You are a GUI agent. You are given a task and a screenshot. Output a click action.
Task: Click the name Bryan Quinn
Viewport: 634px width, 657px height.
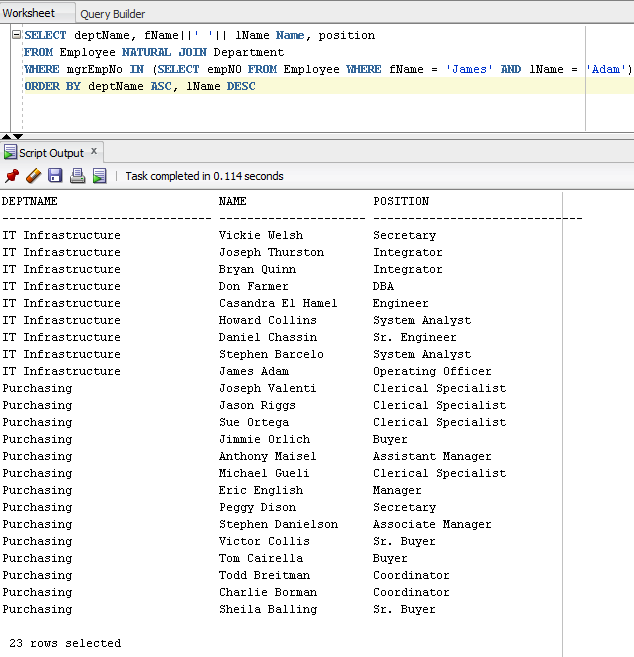257,269
